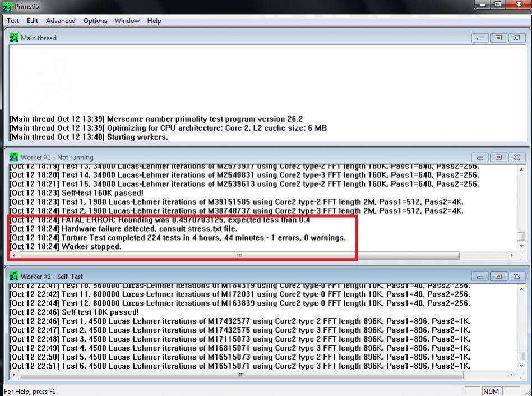Click Worker #2 horizontal scrollbar thumb
The image size is (532, 396).
(x=241, y=375)
